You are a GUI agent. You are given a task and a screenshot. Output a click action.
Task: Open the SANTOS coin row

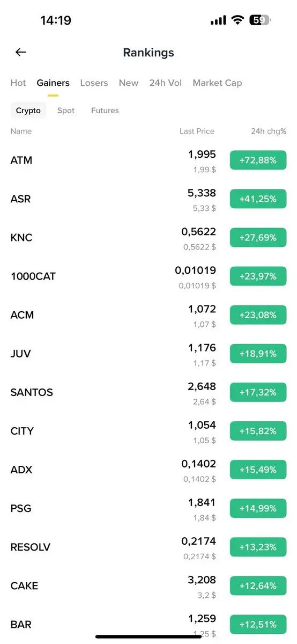click(x=148, y=392)
